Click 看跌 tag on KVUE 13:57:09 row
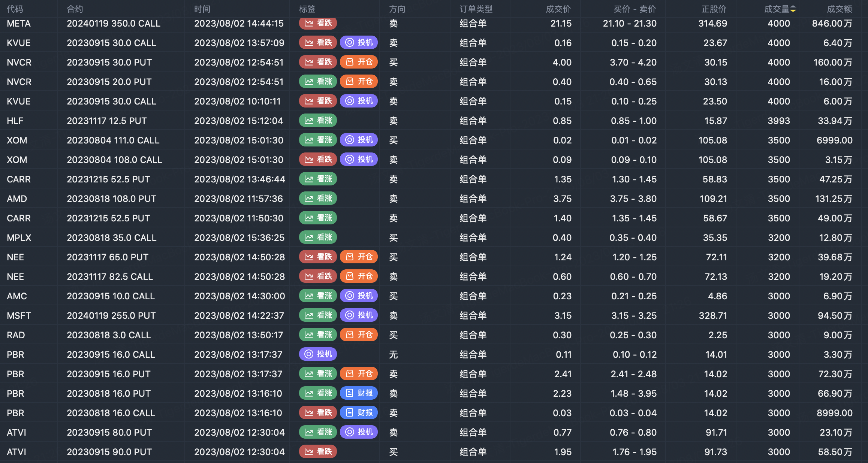Screen dimensions: 868x463 point(318,42)
